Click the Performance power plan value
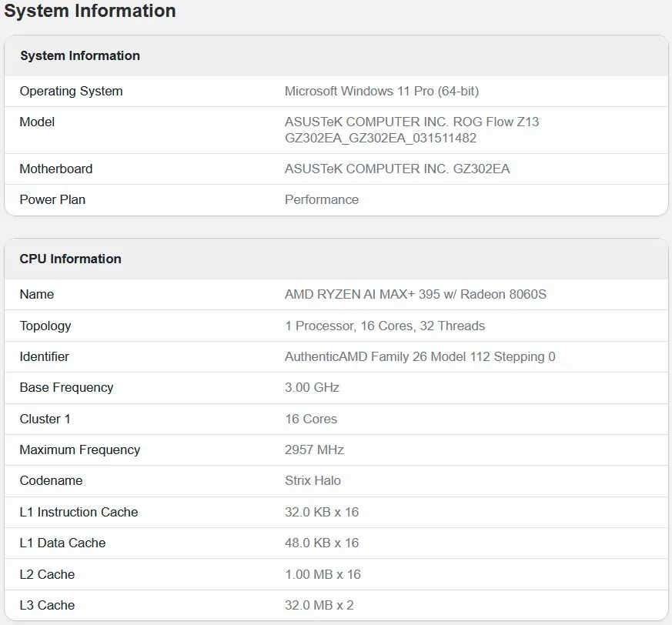 tap(321, 199)
